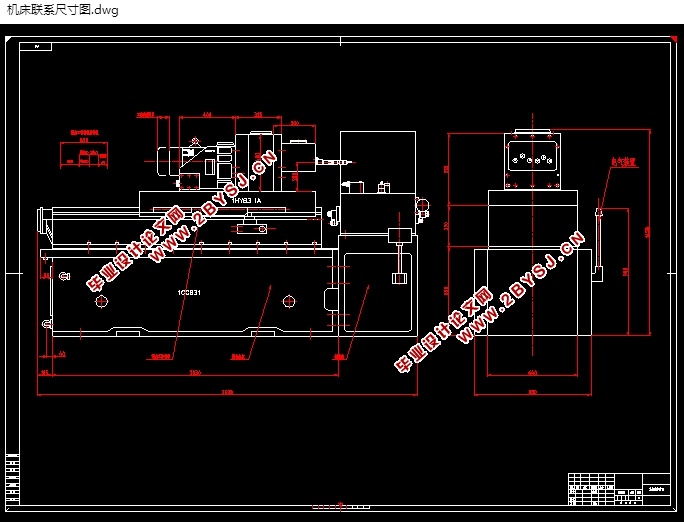Click the file name 机床联系尺寸图.dwg
This screenshot has height=522, width=684.
point(62,10)
